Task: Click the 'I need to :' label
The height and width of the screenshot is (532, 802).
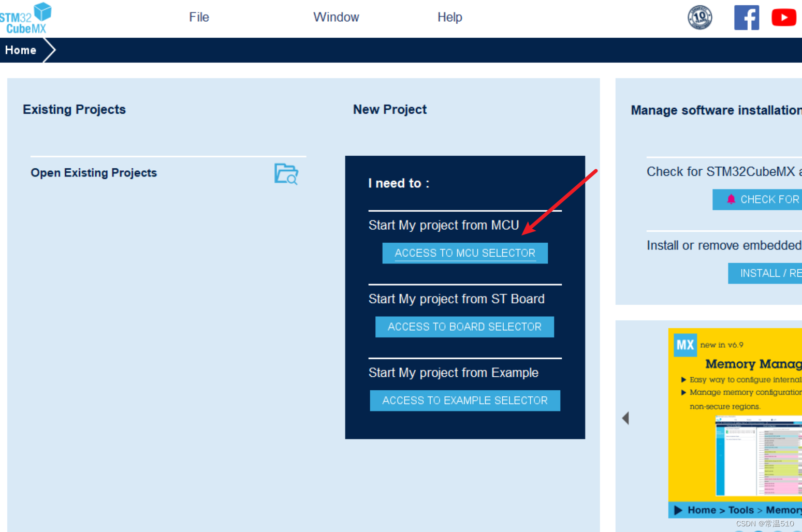Action: [399, 183]
